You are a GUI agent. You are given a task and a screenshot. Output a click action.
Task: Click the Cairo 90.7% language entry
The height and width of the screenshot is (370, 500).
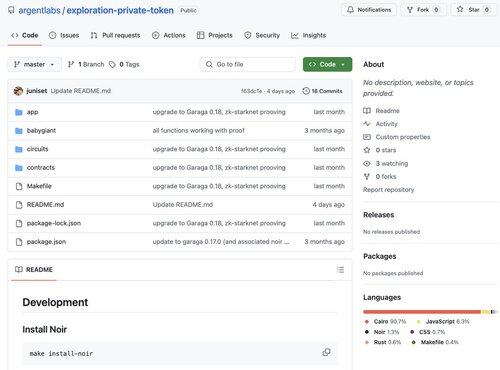385,321
